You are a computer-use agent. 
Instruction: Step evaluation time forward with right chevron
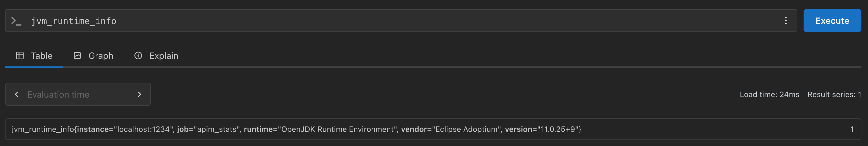[x=140, y=95]
